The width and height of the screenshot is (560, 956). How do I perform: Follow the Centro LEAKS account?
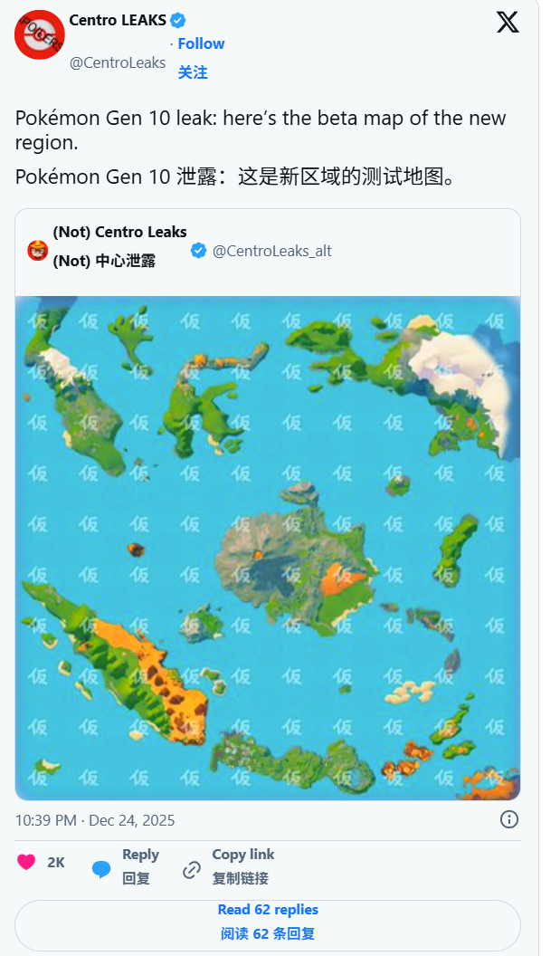(x=201, y=43)
